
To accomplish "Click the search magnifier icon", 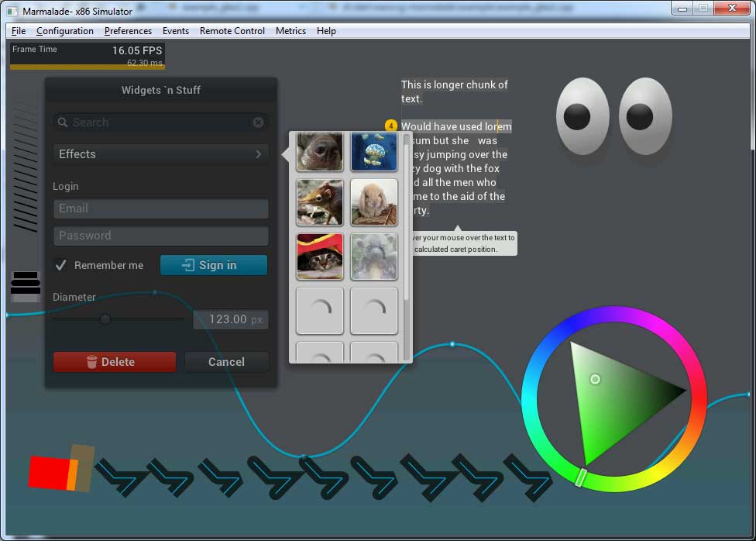I will [63, 122].
